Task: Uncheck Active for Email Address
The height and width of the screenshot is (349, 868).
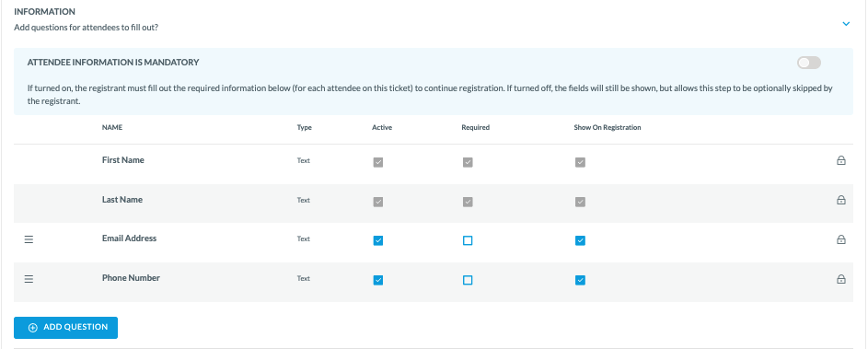Action: pos(378,240)
